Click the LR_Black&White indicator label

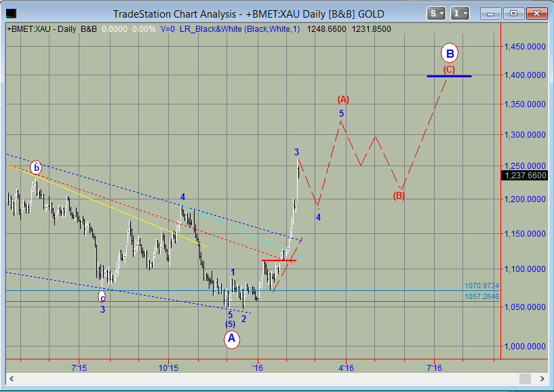pos(239,29)
